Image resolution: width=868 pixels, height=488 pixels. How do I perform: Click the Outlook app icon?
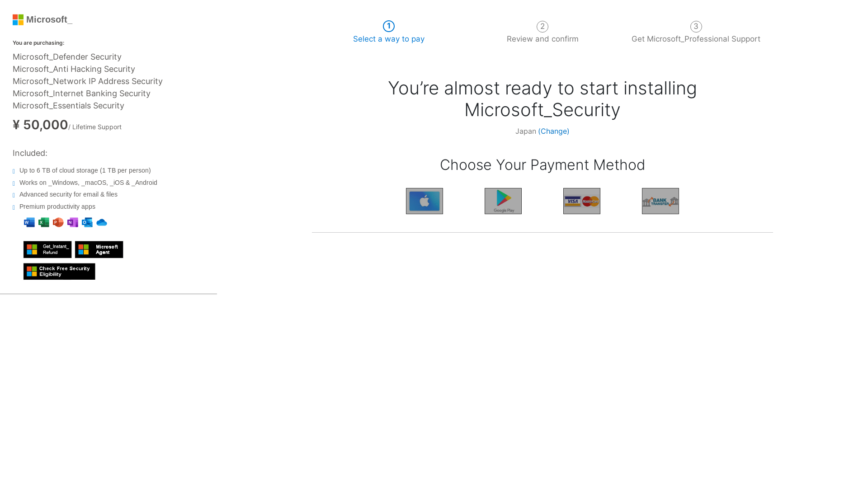click(87, 222)
